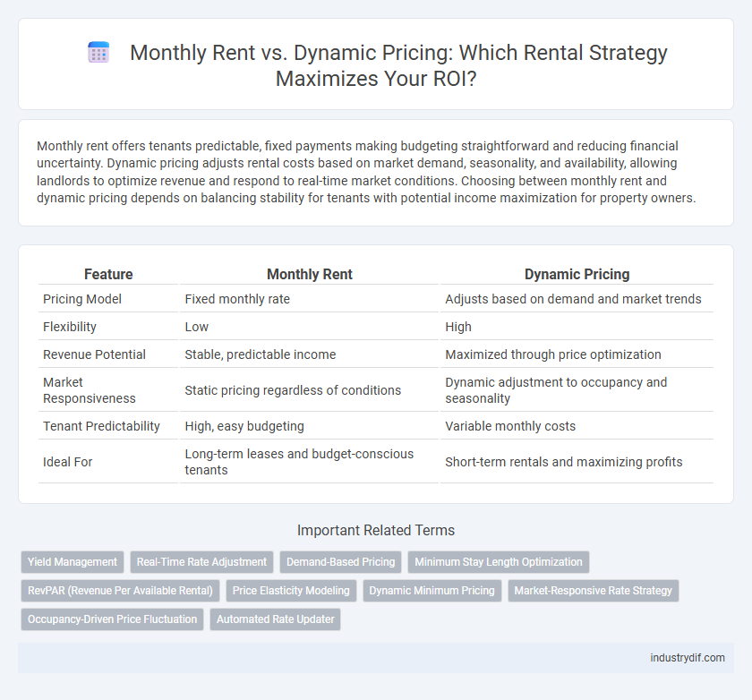Image resolution: width=752 pixels, height=700 pixels.
Task: Open the RevPAR (Revenue Per Available Rental) tag
Action: 120,591
